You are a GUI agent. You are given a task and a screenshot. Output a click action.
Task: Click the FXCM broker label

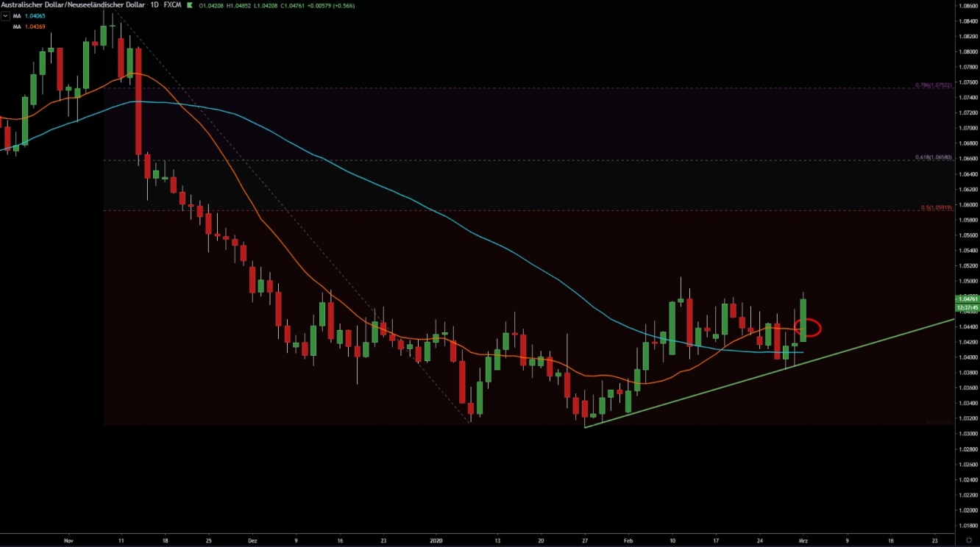tap(173, 5)
